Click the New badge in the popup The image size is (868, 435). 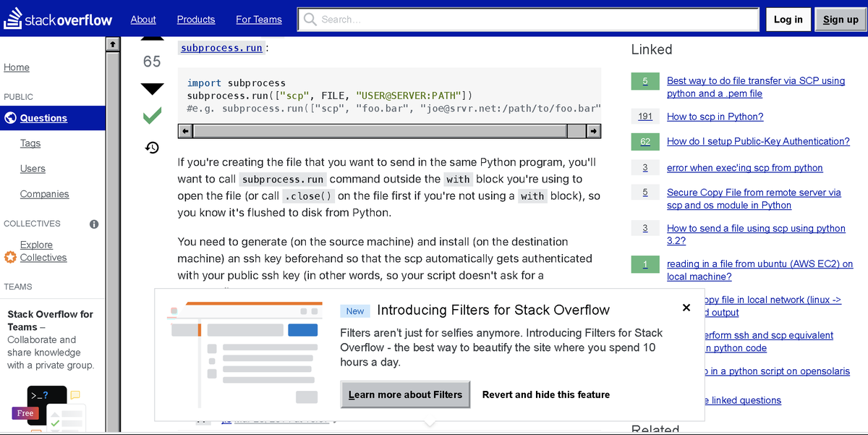point(355,311)
